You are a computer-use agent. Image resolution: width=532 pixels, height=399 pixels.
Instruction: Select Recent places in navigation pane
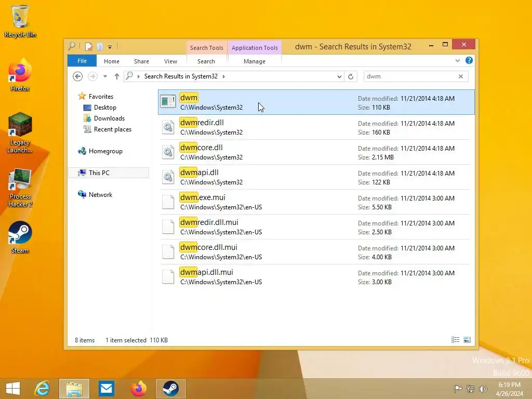(113, 129)
